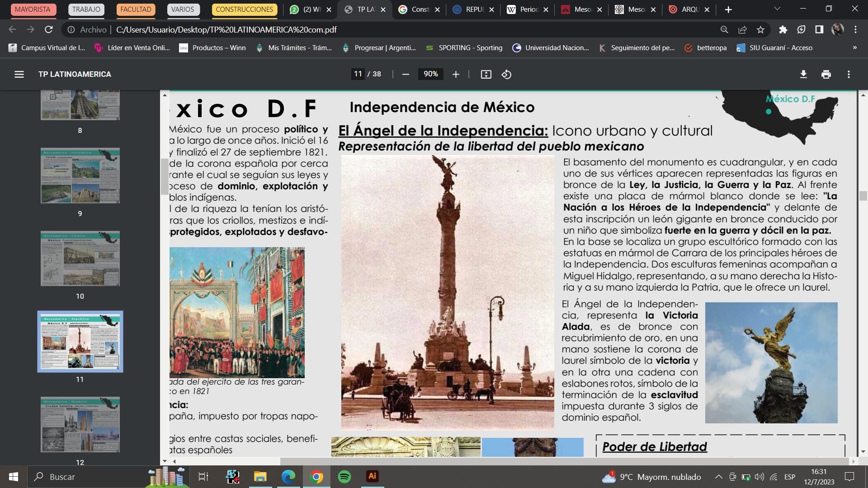Download the PDF file
The width and height of the screenshot is (868, 488).
[x=803, y=74]
